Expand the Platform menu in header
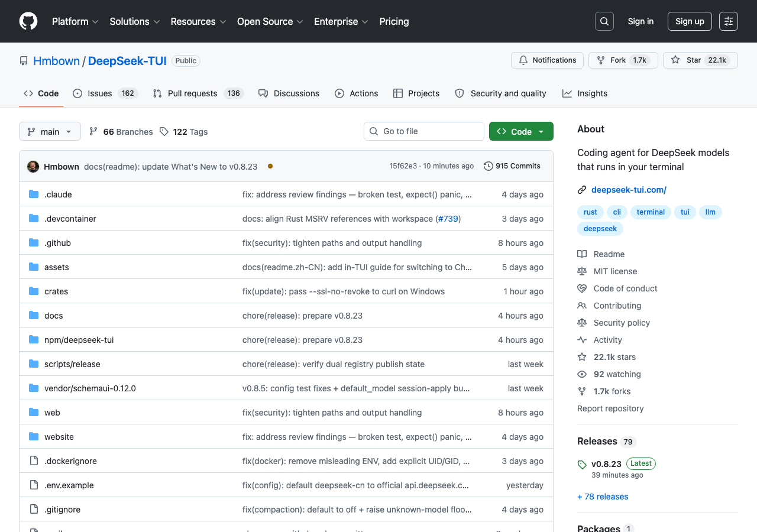Image resolution: width=757 pixels, height=532 pixels. (75, 21)
